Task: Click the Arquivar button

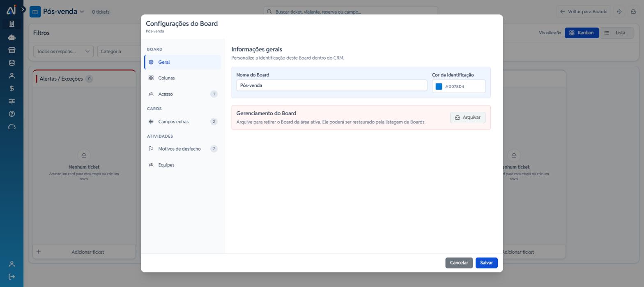Action: [468, 118]
